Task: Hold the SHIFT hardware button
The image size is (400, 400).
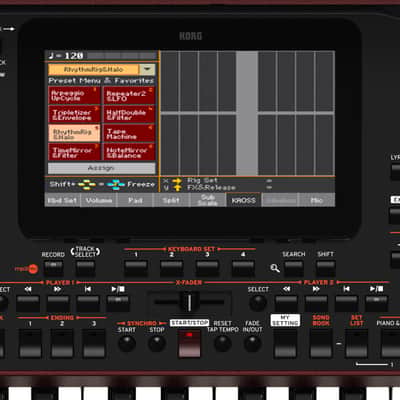Action: tap(326, 268)
